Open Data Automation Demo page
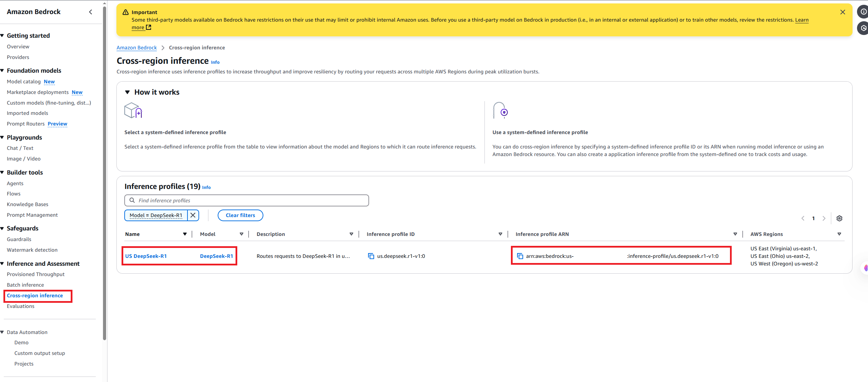Image resolution: width=868 pixels, height=382 pixels. tap(21, 343)
